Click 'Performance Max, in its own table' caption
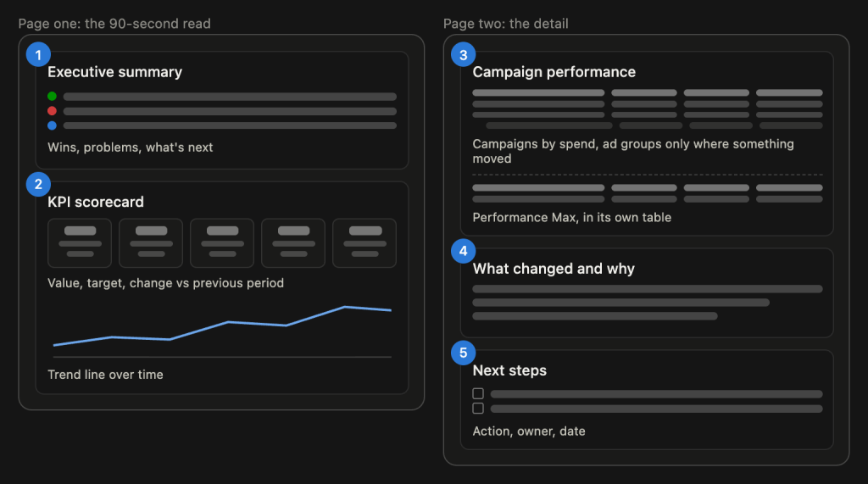Viewport: 868px width, 484px height. pos(572,218)
